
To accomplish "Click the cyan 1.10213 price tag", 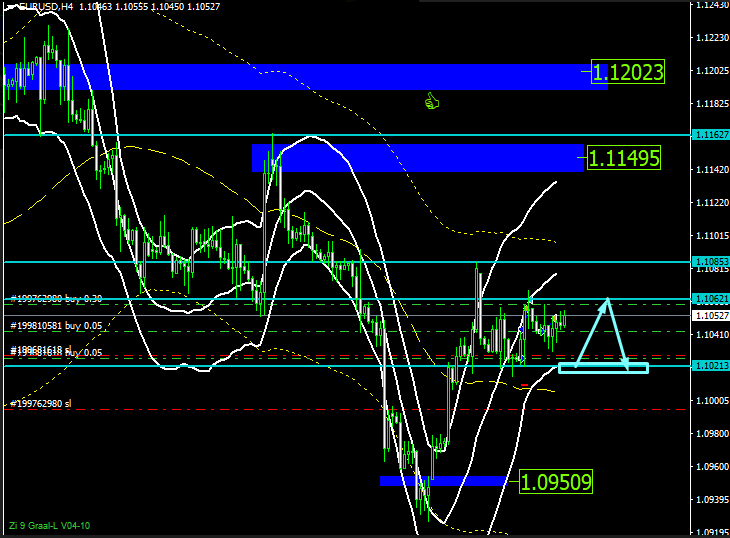I will tap(711, 366).
